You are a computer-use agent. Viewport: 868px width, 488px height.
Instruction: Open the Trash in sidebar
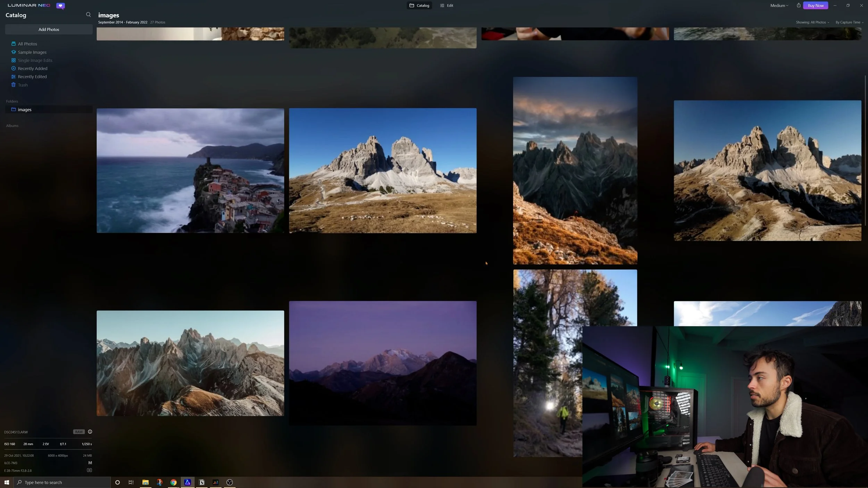pyautogui.click(x=23, y=85)
